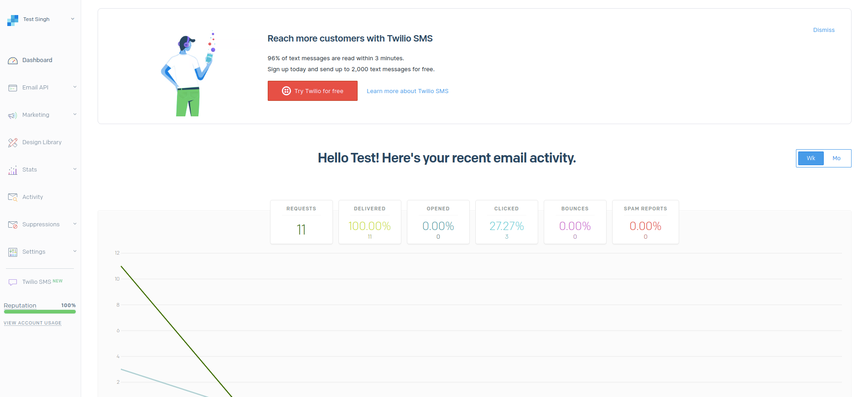Click the Settings sliders icon
The width and height of the screenshot is (868, 397).
pyautogui.click(x=13, y=252)
